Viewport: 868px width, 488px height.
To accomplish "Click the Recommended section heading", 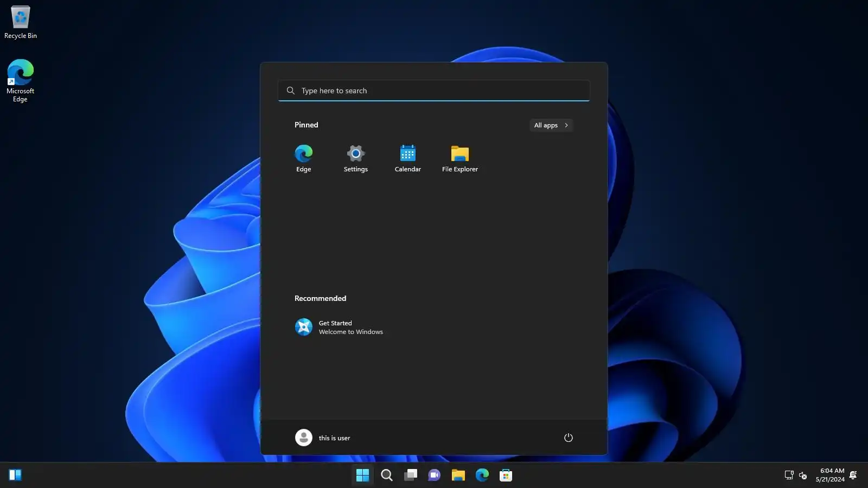I will [320, 298].
